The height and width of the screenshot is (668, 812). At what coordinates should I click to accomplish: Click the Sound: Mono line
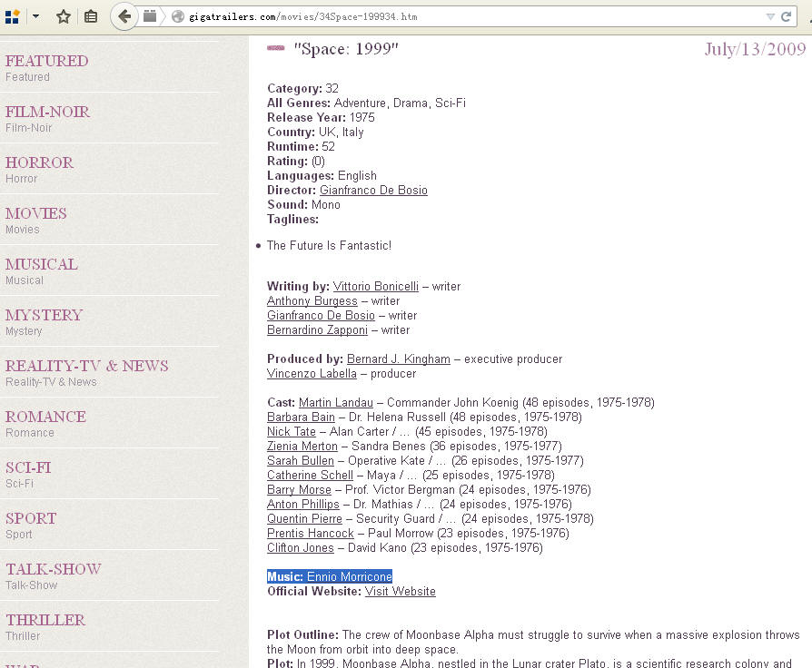pos(303,204)
